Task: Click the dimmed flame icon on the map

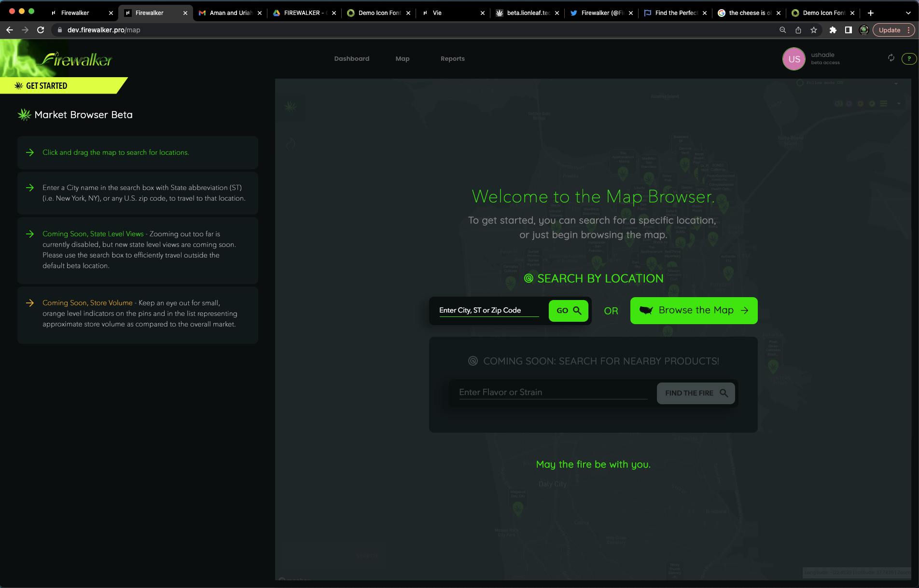Action: click(291, 144)
